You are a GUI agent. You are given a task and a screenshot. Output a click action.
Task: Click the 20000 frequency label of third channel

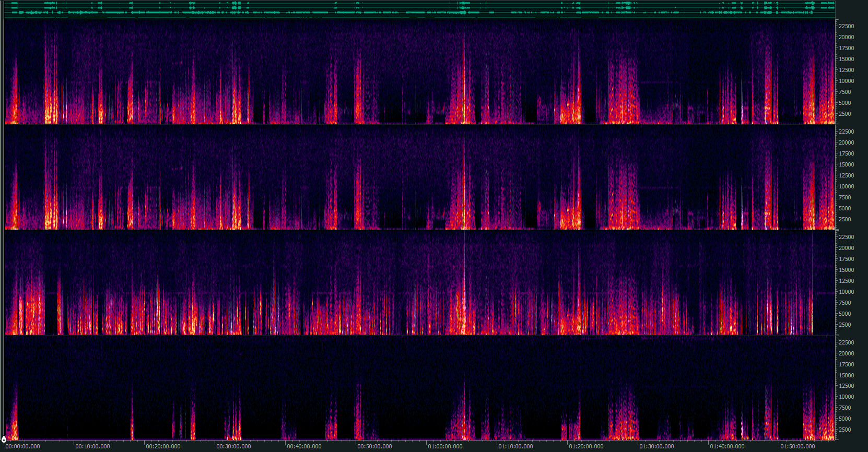click(x=846, y=248)
